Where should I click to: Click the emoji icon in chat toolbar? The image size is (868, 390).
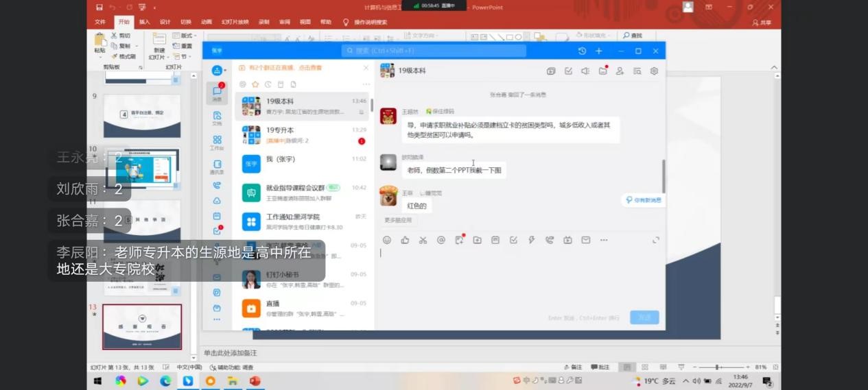coord(387,240)
